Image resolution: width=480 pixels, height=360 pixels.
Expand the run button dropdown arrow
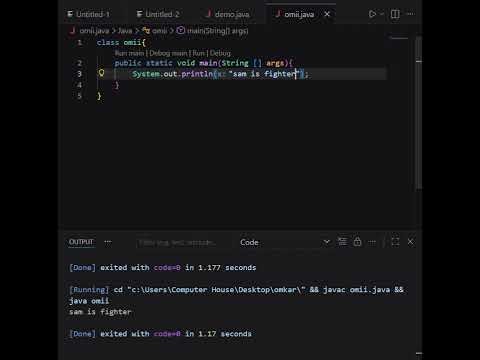[x=382, y=14]
